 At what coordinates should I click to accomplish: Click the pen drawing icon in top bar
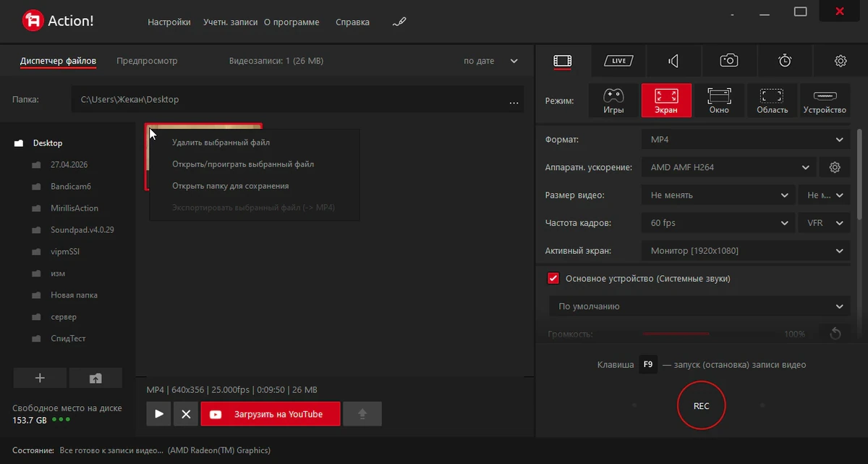(399, 22)
